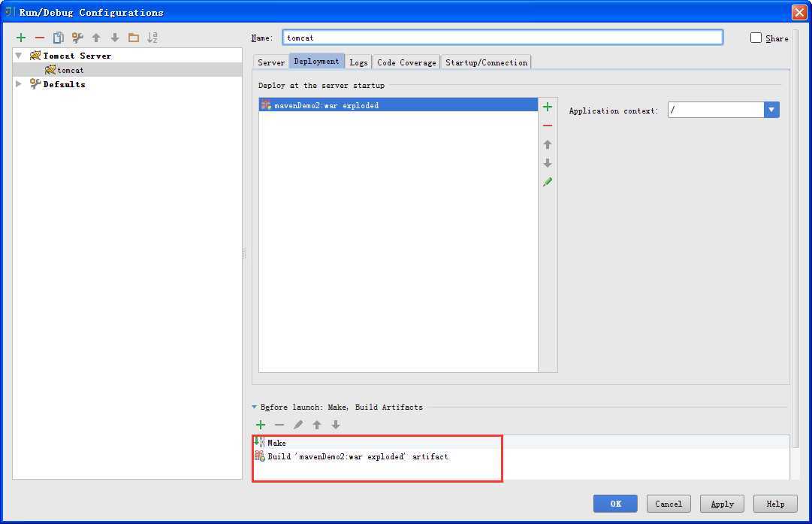
Task: Click the Tomcat Server node icon
Action: (x=35, y=56)
